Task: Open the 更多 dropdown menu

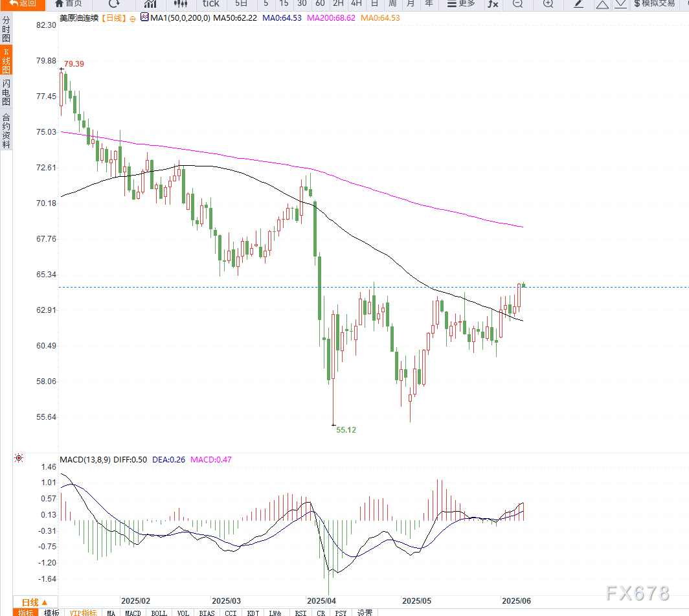Action: point(462,3)
